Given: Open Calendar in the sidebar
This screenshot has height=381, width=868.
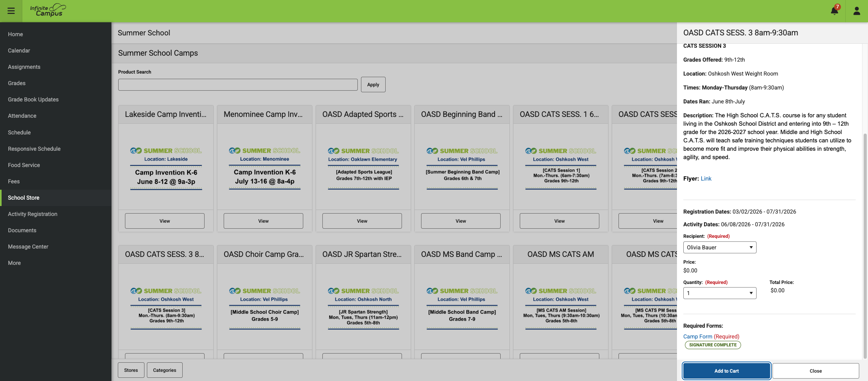Looking at the screenshot, I should click(56, 51).
